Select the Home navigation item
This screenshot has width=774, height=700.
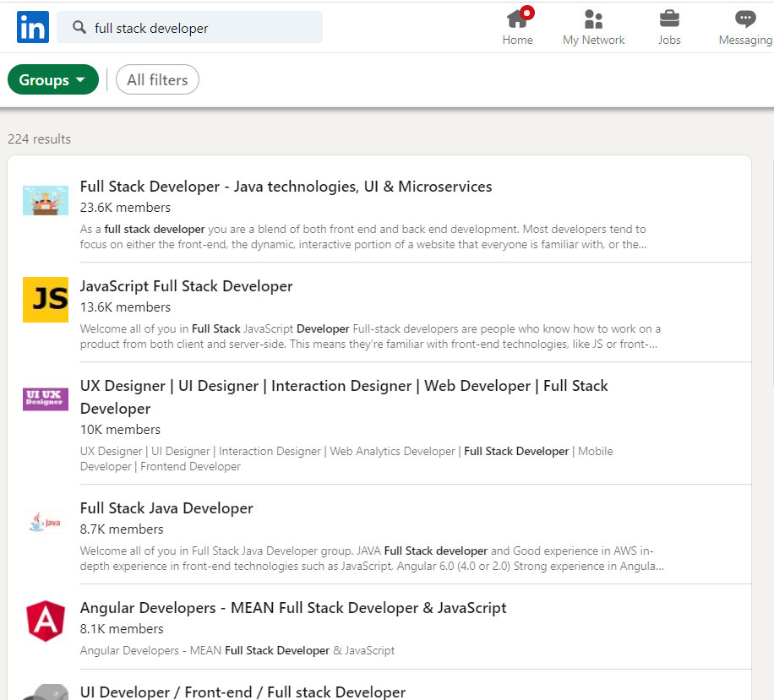pos(517,27)
